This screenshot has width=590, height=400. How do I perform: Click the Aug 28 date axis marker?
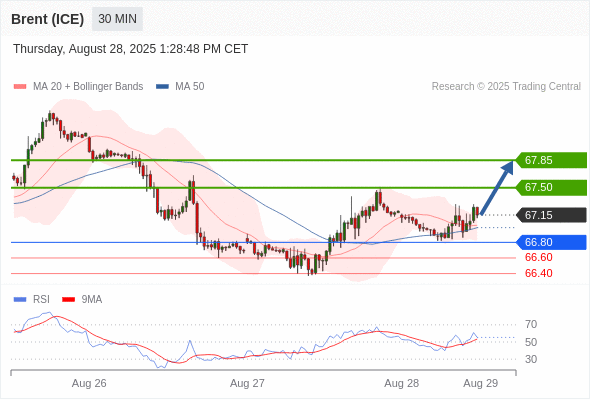tap(401, 383)
